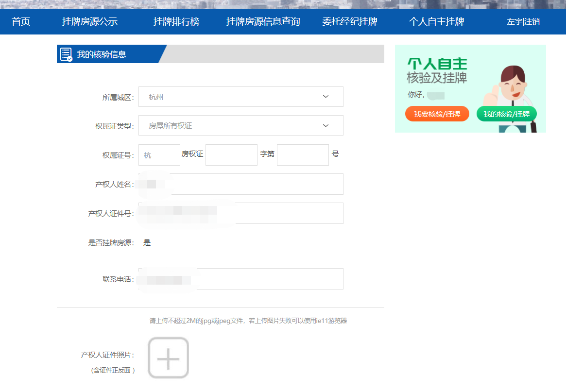
Task: Click the green 我的核验/挂牌 button
Action: [506, 114]
